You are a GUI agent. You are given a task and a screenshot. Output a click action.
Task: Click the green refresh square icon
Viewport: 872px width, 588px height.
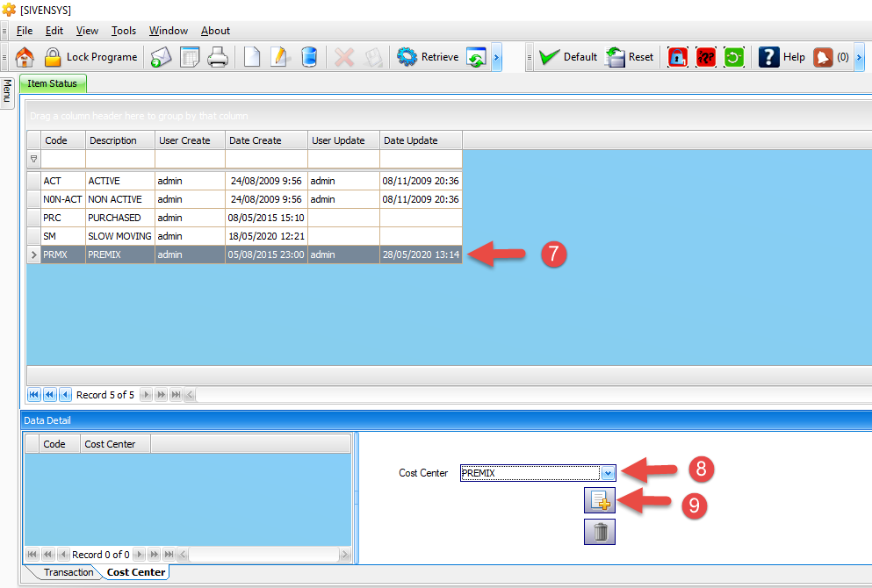734,57
